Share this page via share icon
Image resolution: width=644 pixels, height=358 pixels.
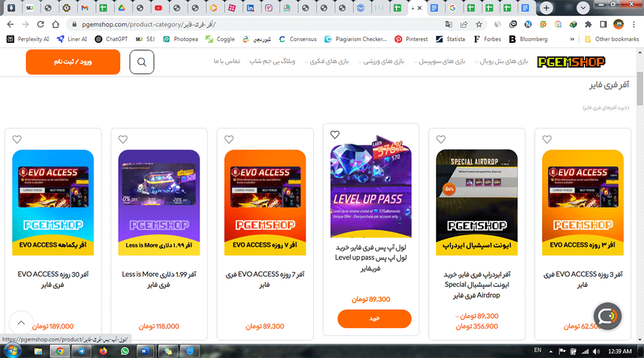(x=464, y=24)
